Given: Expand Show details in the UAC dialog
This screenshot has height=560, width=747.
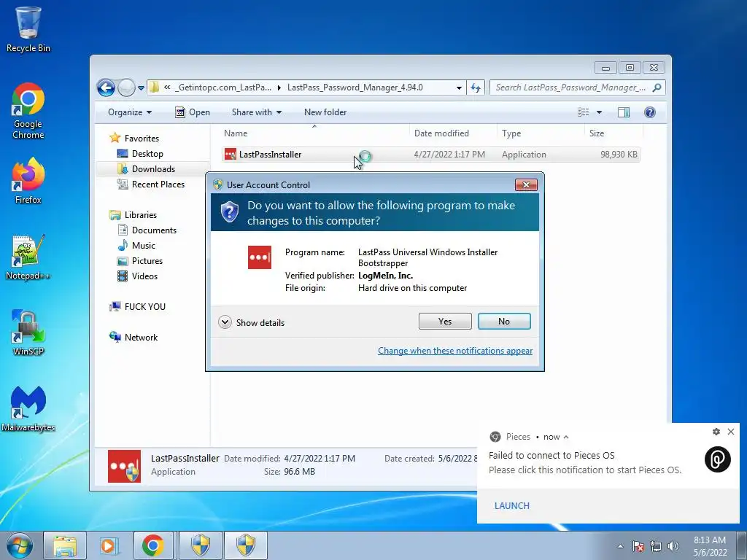Looking at the screenshot, I should [x=252, y=322].
